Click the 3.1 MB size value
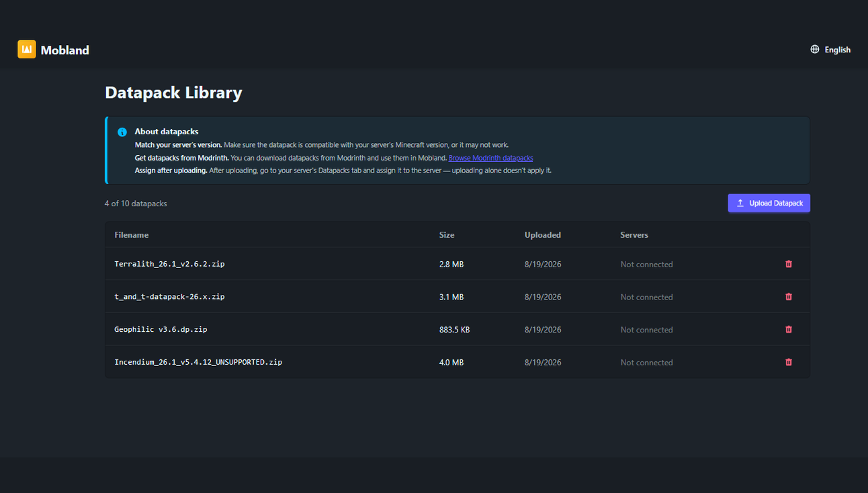 point(451,297)
